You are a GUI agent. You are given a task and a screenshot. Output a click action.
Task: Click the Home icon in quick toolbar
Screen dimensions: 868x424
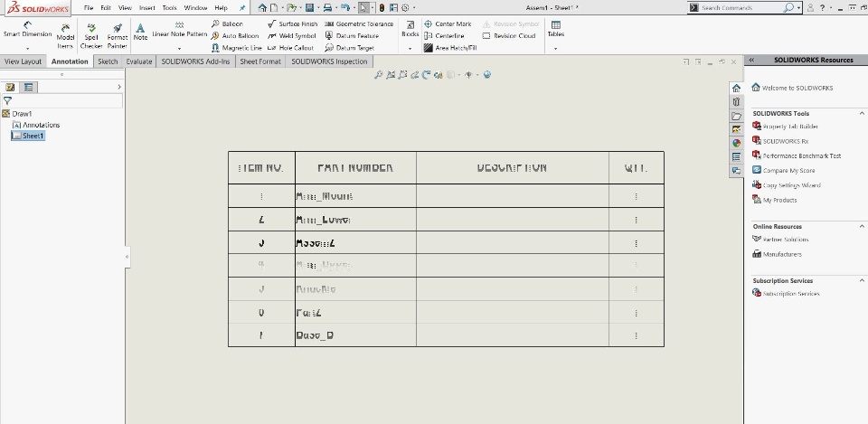click(262, 8)
